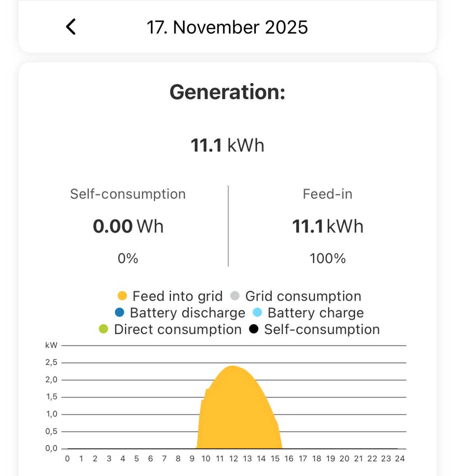
Task: Hide the Feed into grid series label
Action: pyautogui.click(x=177, y=296)
